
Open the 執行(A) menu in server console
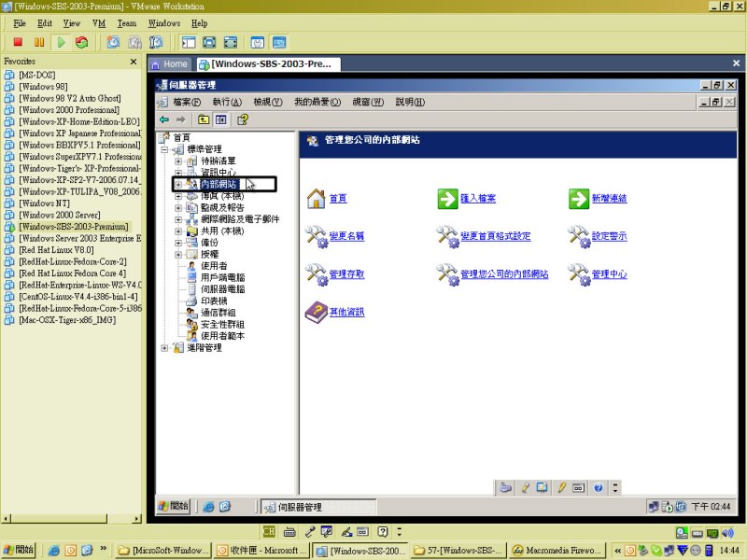pos(227,102)
